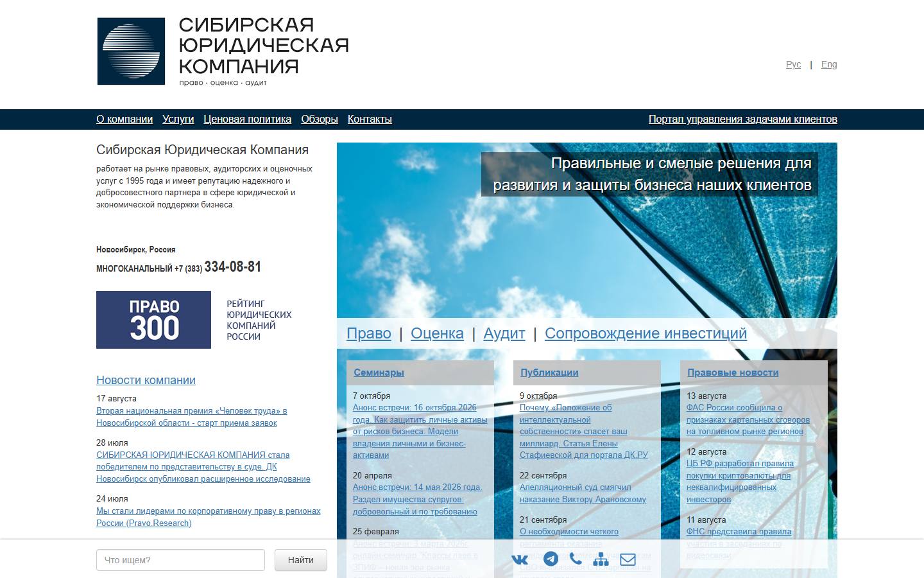
Task: Open ФАС России cartel collusion news
Action: click(x=748, y=419)
